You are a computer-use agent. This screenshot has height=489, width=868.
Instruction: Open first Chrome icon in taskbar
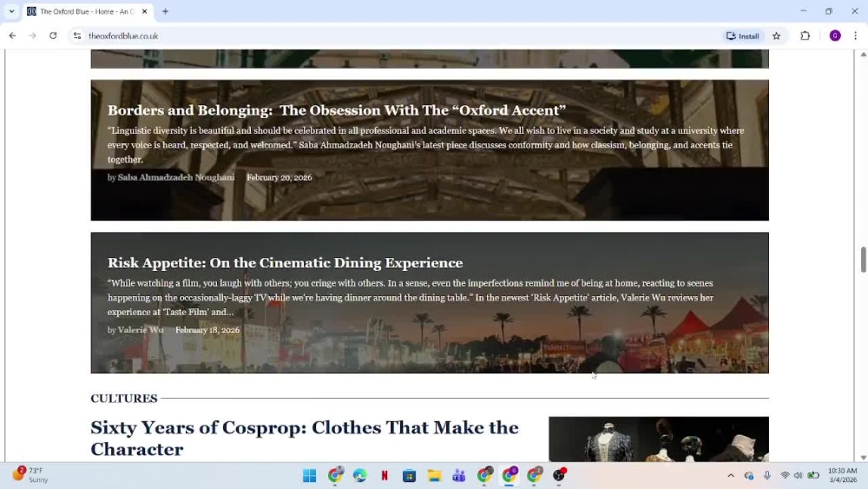335,475
